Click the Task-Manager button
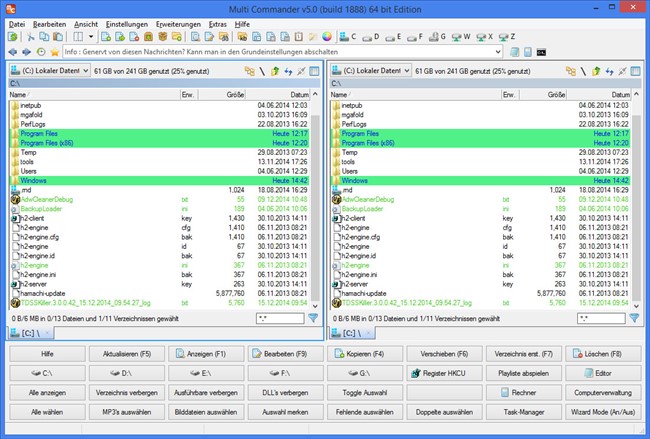The width and height of the screenshot is (650, 439). (524, 412)
